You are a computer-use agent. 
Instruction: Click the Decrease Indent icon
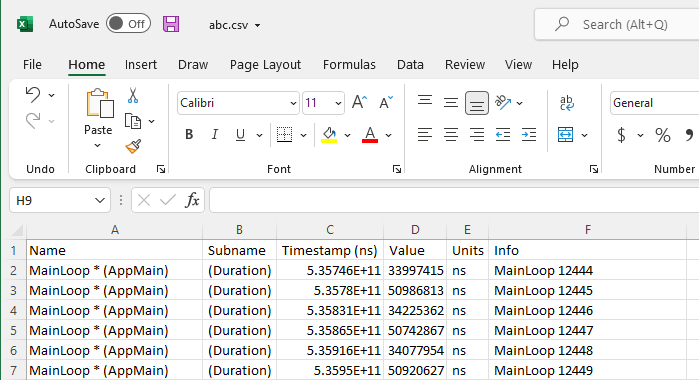coord(503,134)
